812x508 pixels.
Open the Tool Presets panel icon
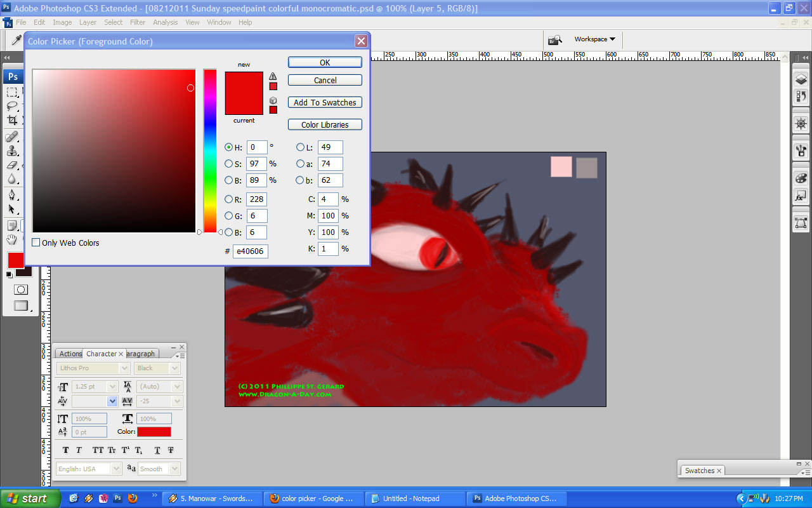coord(801,151)
